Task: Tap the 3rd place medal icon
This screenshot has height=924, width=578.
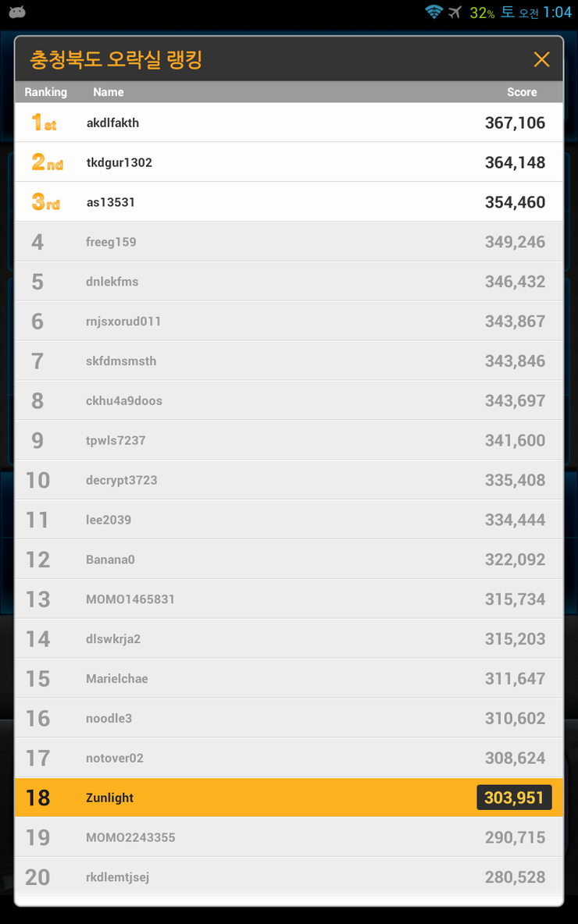Action: pyautogui.click(x=45, y=202)
